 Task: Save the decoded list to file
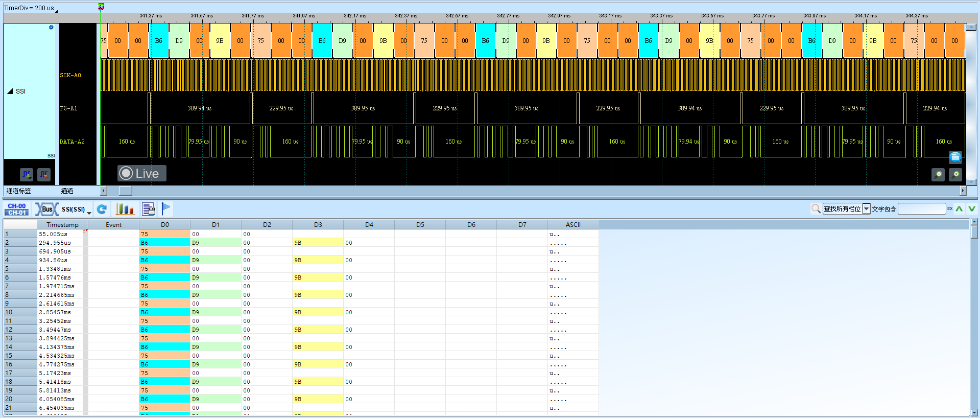click(149, 209)
